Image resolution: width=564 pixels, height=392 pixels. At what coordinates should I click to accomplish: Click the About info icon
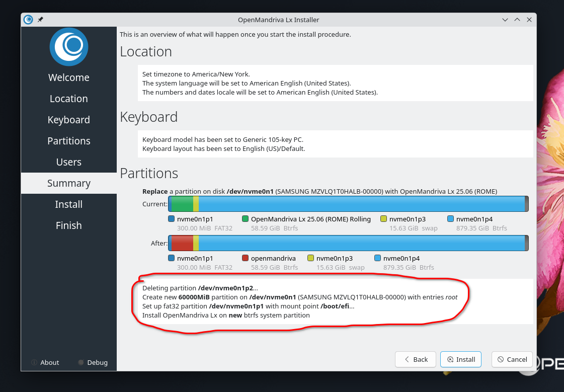(x=34, y=362)
